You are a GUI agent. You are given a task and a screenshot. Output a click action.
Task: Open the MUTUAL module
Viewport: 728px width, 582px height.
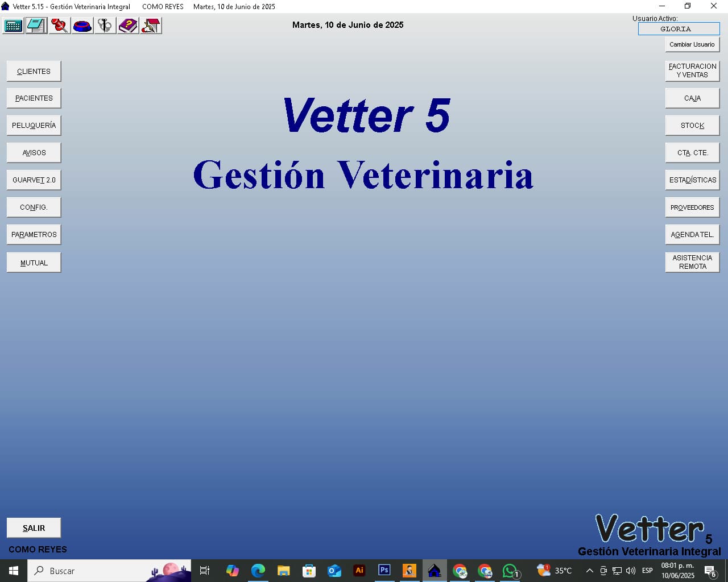(x=34, y=263)
